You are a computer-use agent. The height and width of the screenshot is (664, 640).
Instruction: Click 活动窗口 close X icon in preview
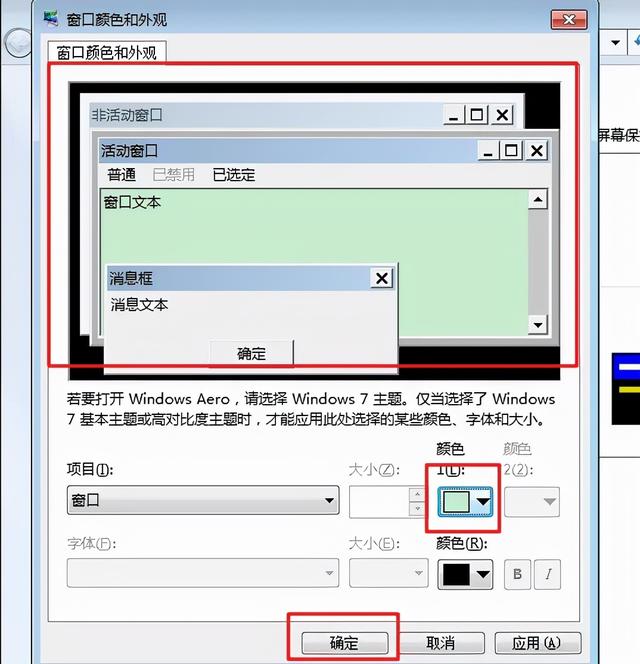[x=537, y=151]
